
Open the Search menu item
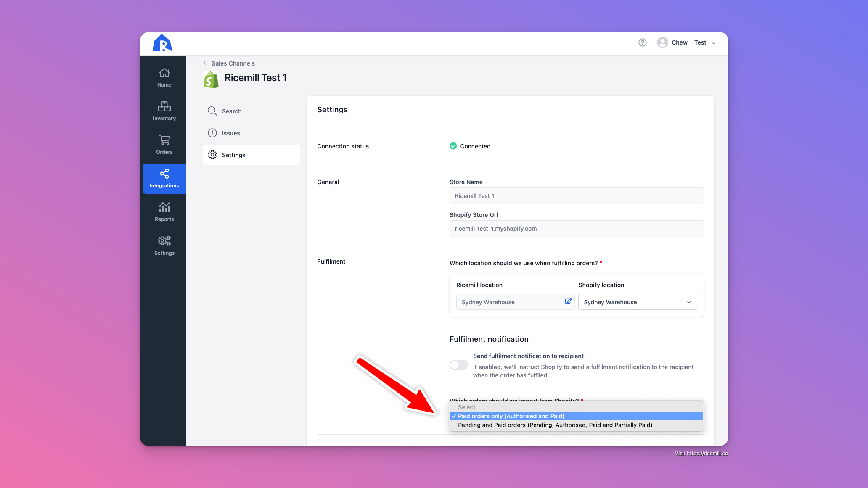click(231, 111)
